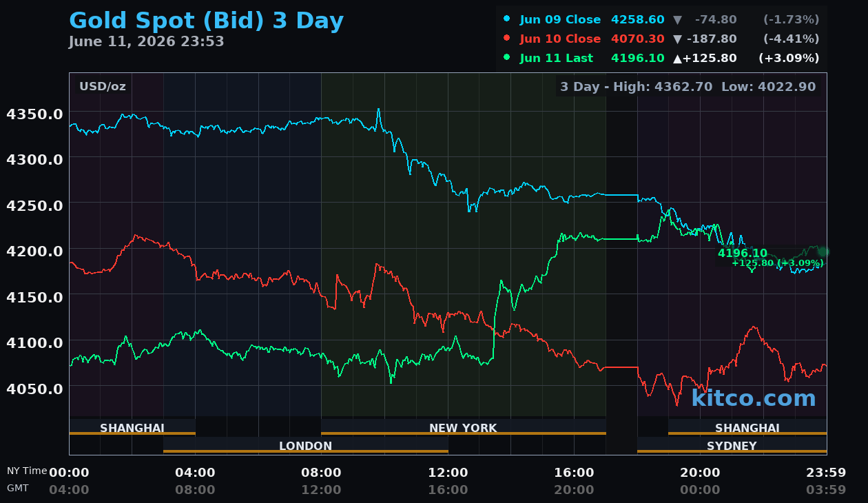Screen dimensions: 868x503
Task: Click the evening SHANGHAI session bar above SYDNEY
Action: point(747,428)
